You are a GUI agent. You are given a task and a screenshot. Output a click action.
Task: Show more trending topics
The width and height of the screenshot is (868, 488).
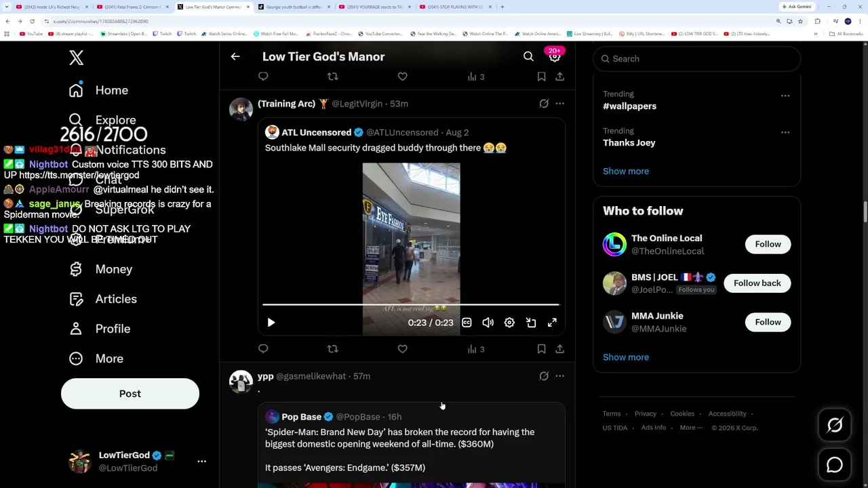click(x=626, y=171)
